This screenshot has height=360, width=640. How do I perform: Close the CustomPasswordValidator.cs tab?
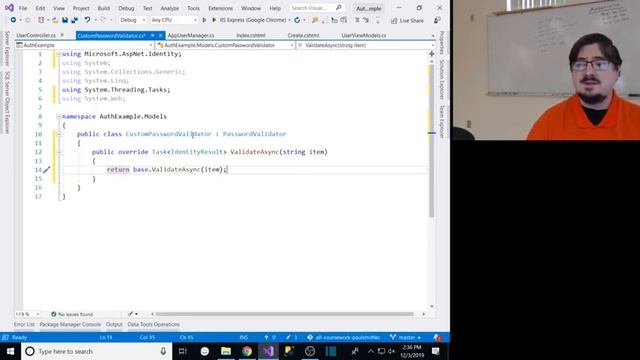point(161,36)
